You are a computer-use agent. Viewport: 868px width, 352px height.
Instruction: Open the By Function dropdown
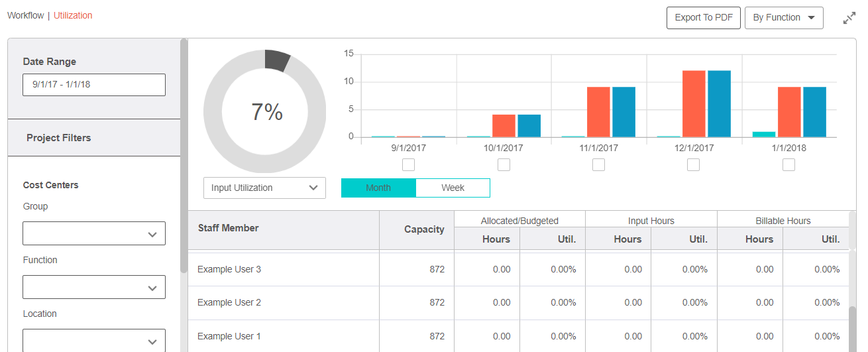(784, 18)
